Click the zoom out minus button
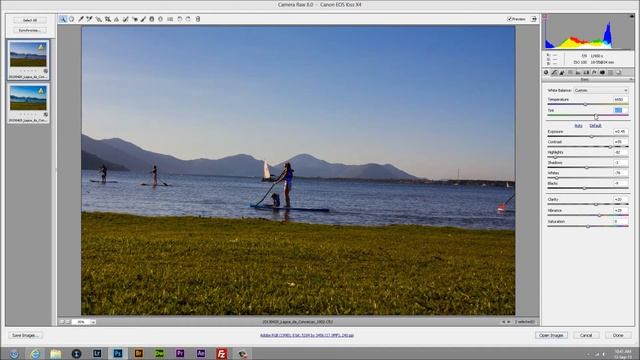This screenshot has height=360, width=640. [62, 322]
